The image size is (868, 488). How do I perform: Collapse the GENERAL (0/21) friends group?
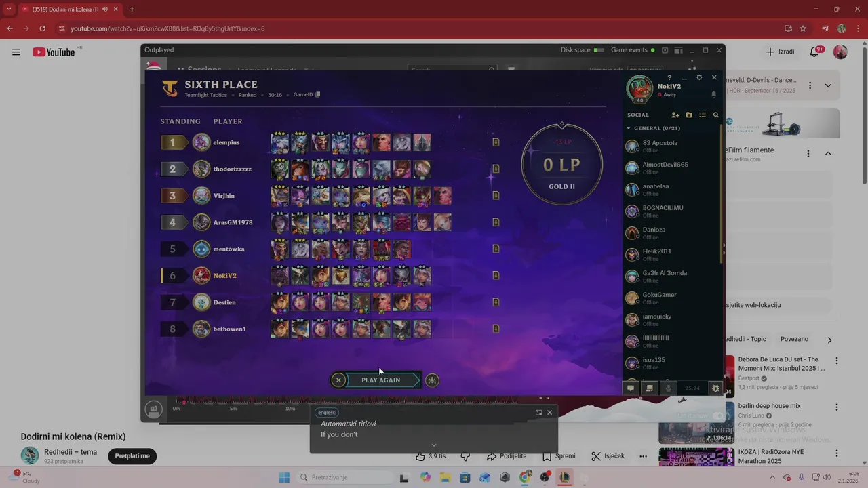[x=629, y=128]
